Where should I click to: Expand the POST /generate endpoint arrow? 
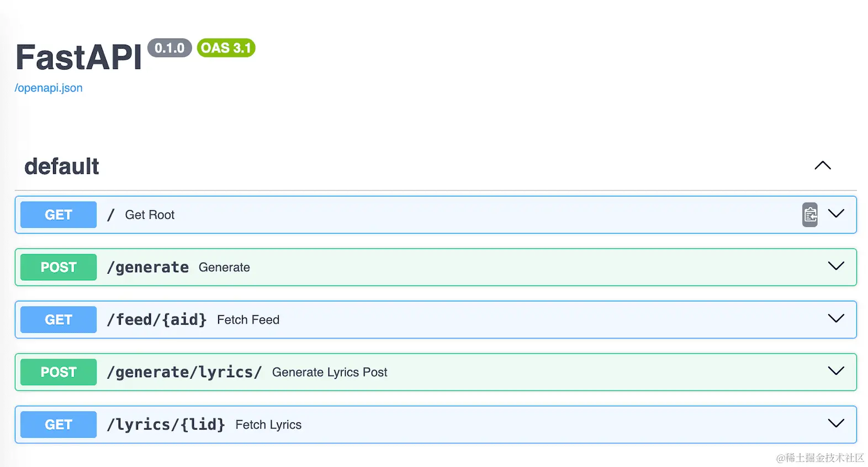click(x=836, y=266)
